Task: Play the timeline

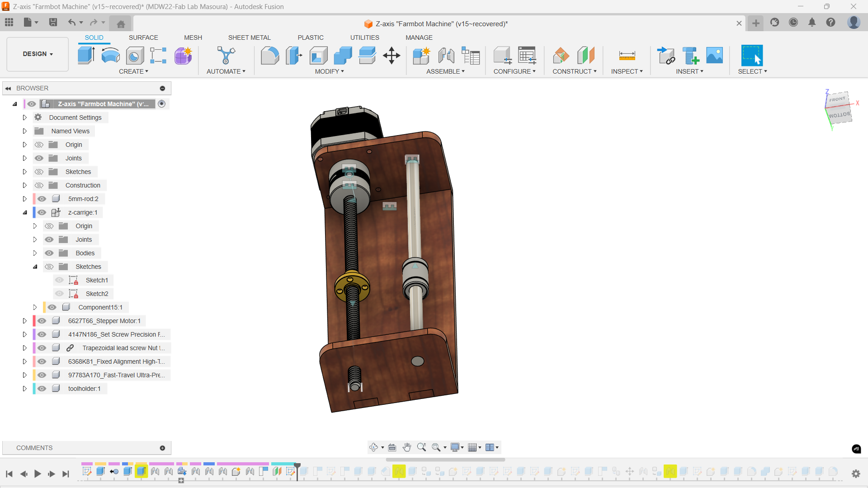Action: (38, 474)
